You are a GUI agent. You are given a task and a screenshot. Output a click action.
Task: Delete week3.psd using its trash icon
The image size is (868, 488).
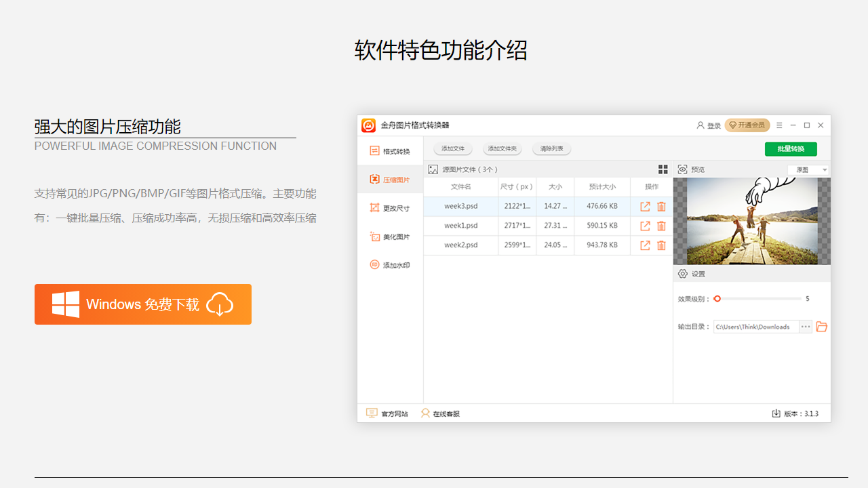click(x=661, y=206)
